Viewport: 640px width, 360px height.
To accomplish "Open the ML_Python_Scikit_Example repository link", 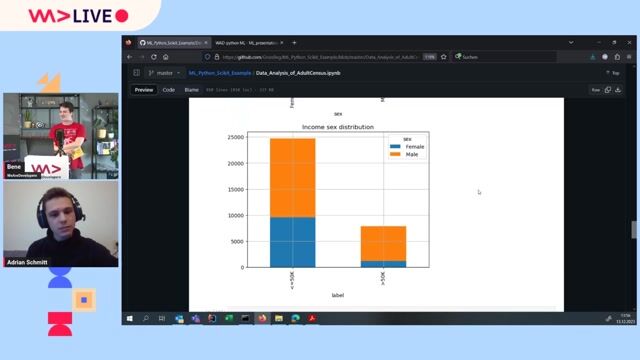I will pyautogui.click(x=220, y=73).
